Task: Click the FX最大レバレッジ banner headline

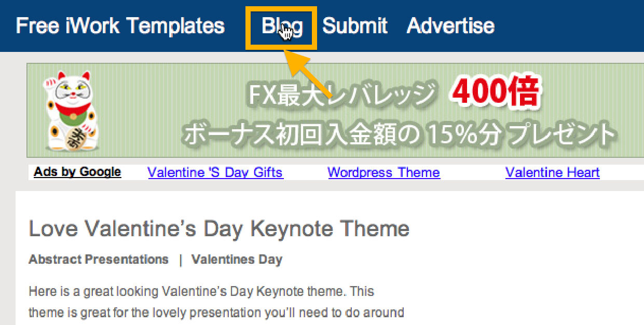Action: pyautogui.click(x=340, y=94)
